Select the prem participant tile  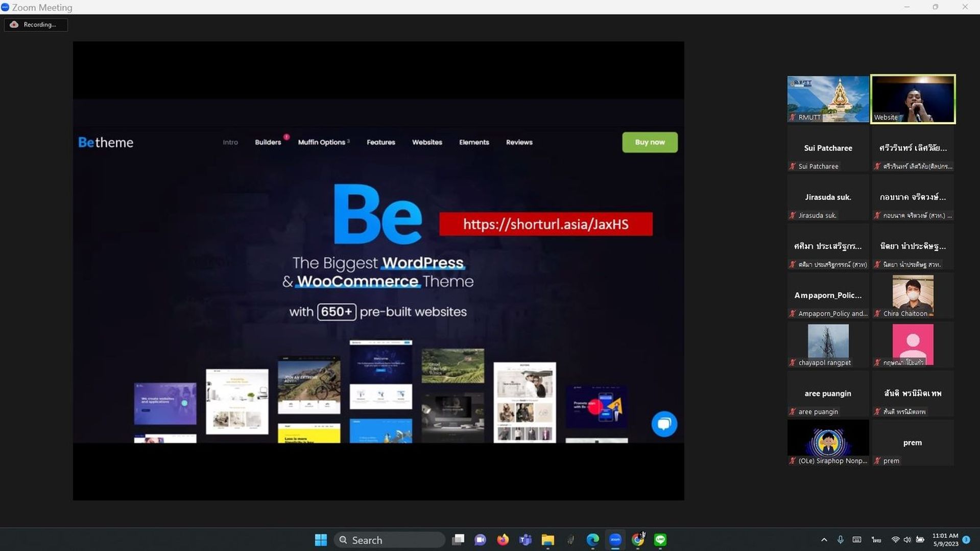tap(913, 443)
